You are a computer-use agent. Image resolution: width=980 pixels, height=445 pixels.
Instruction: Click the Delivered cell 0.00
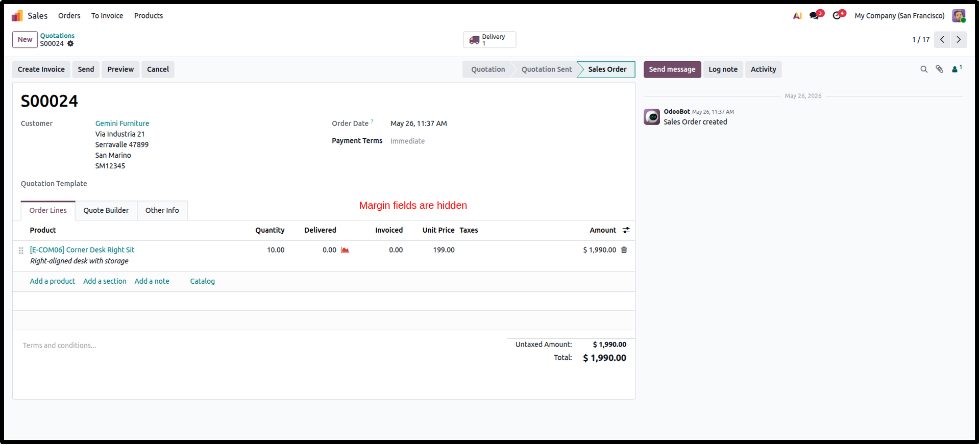pos(329,250)
